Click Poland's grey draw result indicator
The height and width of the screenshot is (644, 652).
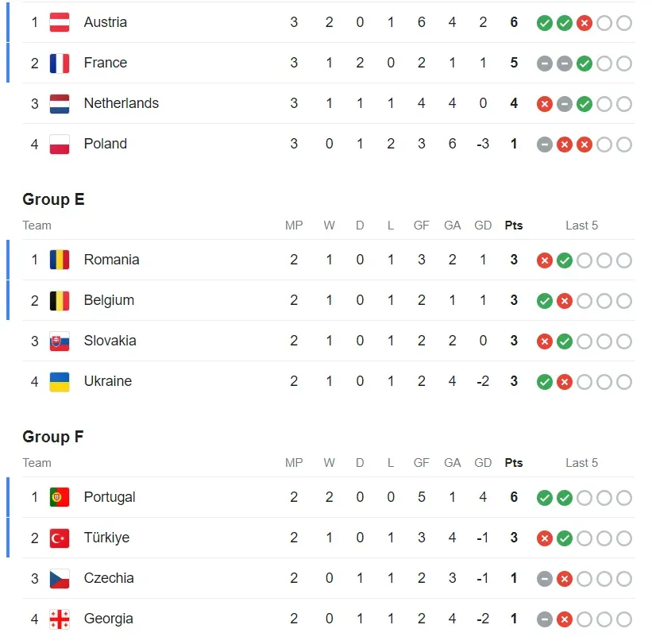tap(544, 145)
